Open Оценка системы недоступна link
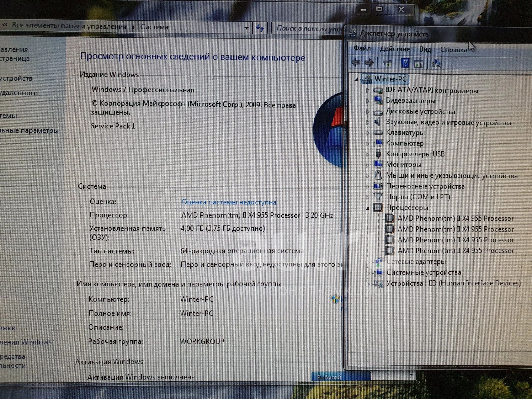Viewport: 532px width, 399px height. tap(229, 202)
